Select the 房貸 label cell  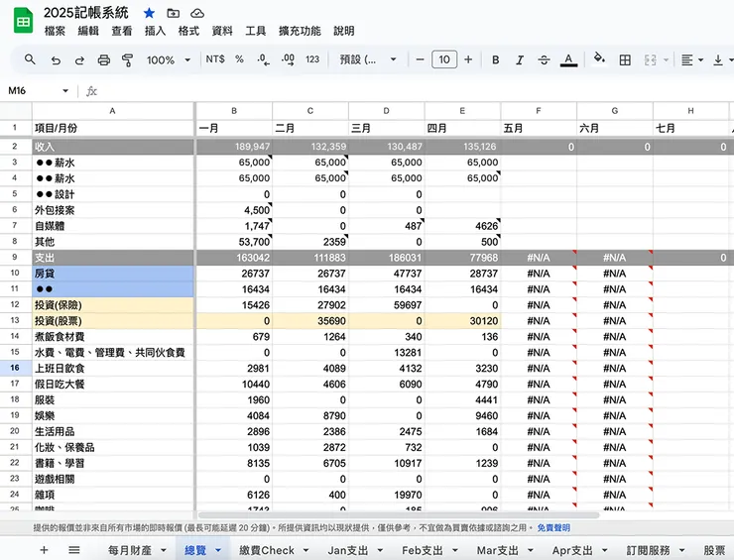pos(112,274)
